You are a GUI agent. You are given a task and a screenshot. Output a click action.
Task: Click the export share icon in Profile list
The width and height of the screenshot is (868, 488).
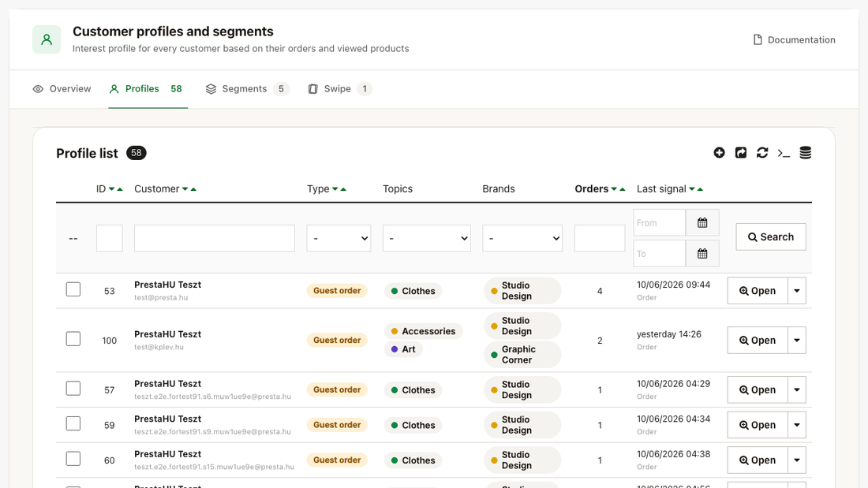tap(741, 153)
